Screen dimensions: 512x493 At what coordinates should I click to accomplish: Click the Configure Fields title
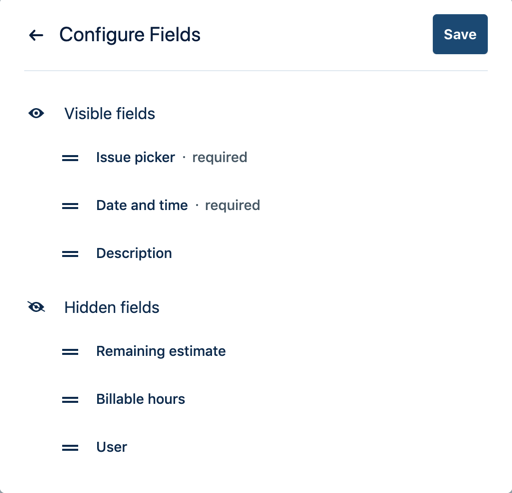coord(130,35)
